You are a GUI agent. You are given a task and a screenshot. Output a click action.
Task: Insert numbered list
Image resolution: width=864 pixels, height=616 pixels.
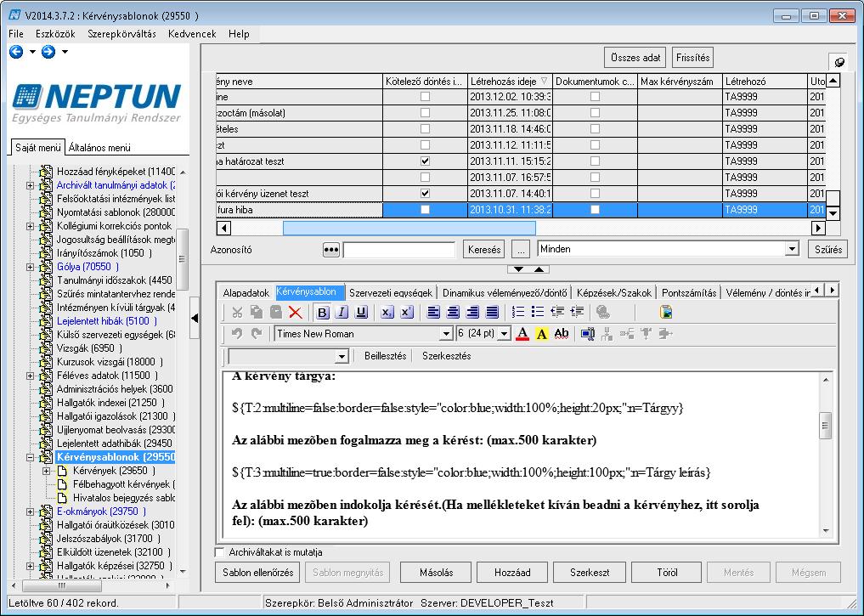point(518,313)
